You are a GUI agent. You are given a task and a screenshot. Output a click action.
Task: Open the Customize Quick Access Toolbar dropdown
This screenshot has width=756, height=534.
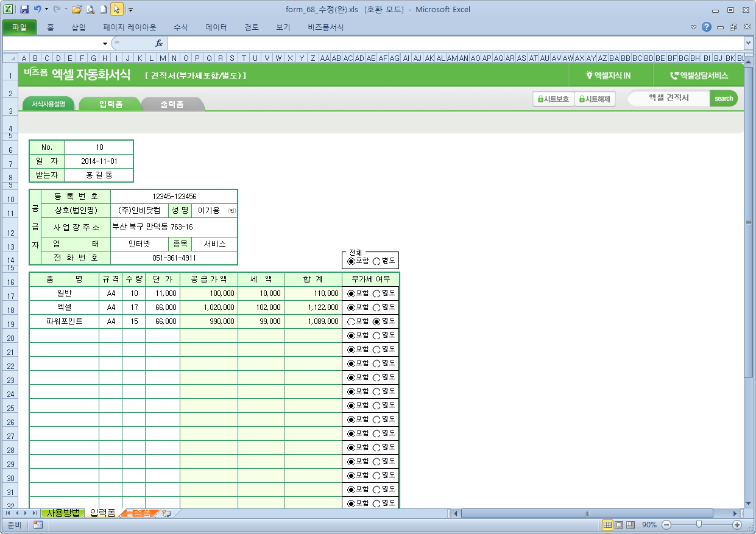(x=130, y=10)
